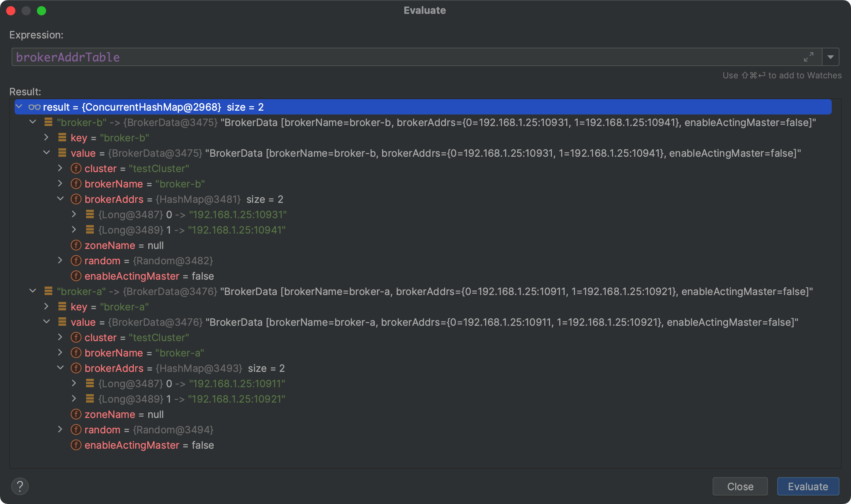Expand cluster field under broker-b
Screen dimensions: 851x504
(60, 168)
